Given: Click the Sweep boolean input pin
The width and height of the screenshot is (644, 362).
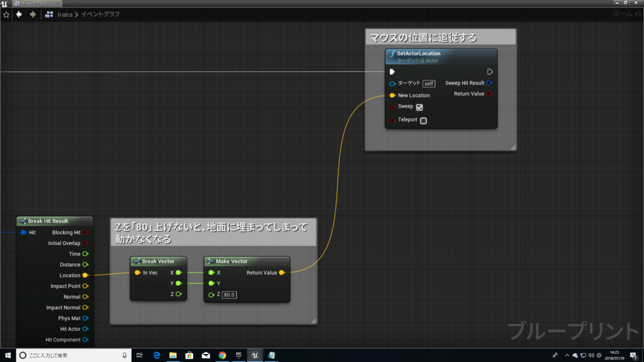Looking at the screenshot, I should point(392,107).
